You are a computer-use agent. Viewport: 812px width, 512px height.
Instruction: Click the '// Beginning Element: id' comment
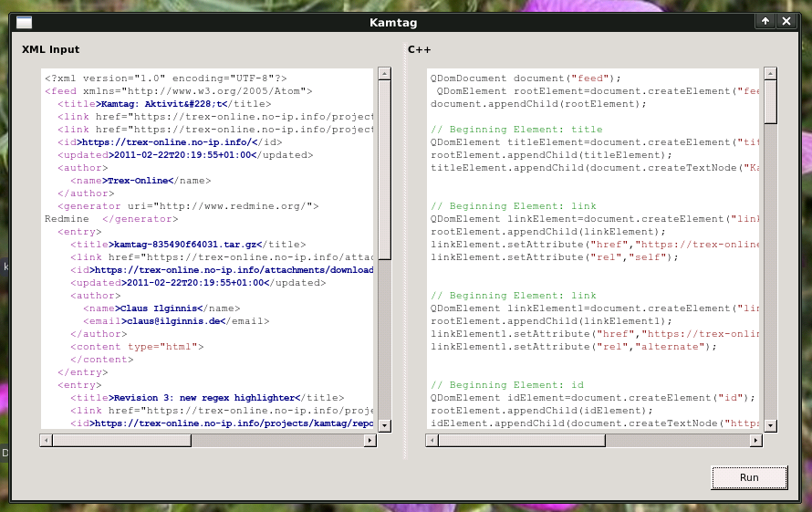pos(507,385)
